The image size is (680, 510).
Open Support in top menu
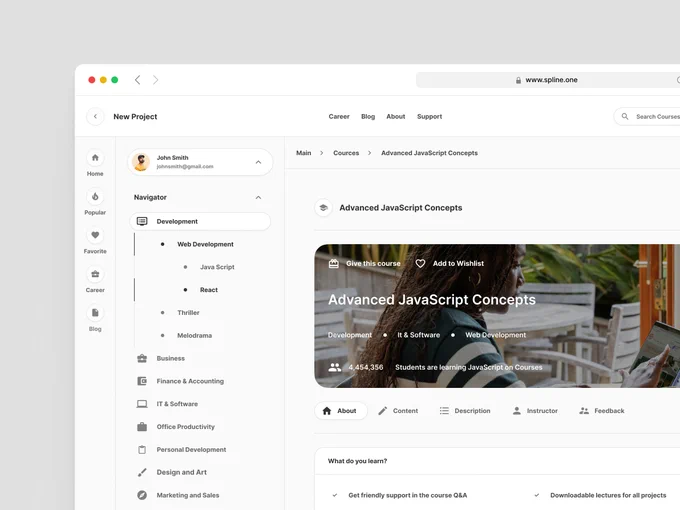[430, 117]
